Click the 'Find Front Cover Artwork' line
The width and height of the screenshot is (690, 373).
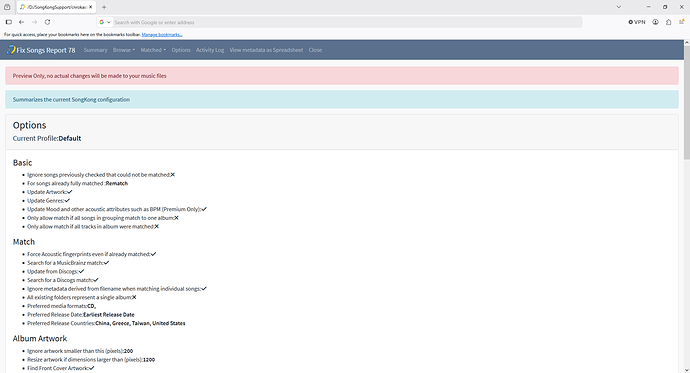[x=61, y=368]
